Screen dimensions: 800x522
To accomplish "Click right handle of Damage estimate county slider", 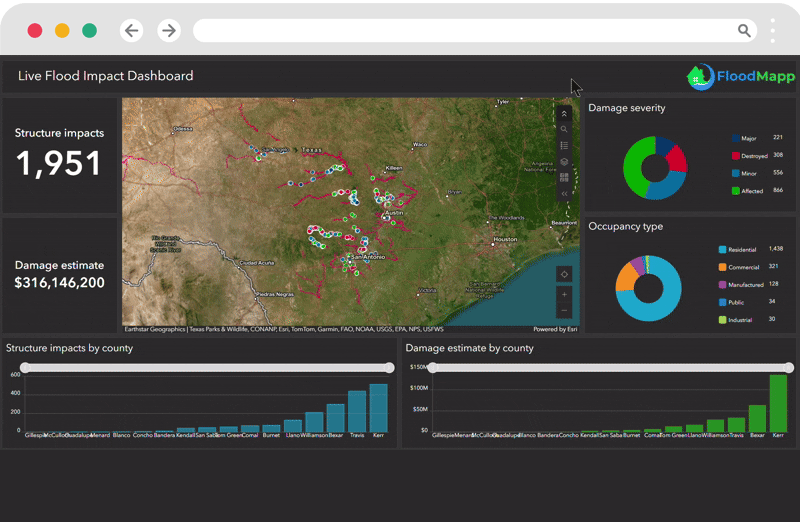I will click(x=789, y=367).
